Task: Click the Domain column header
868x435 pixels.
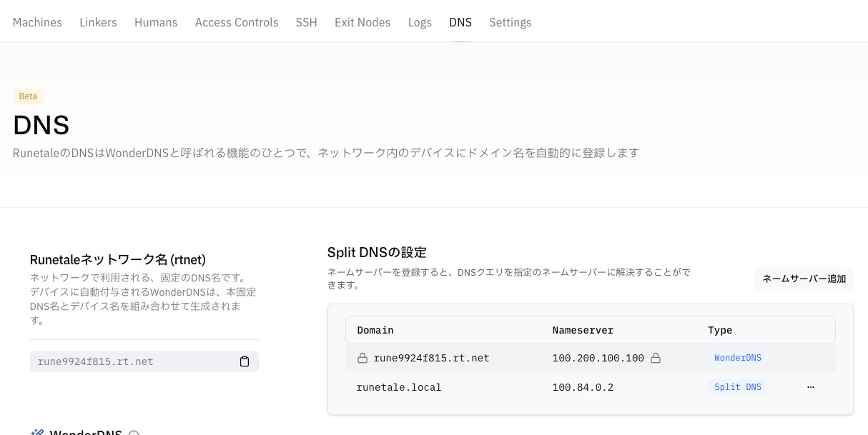Action: pyautogui.click(x=375, y=330)
